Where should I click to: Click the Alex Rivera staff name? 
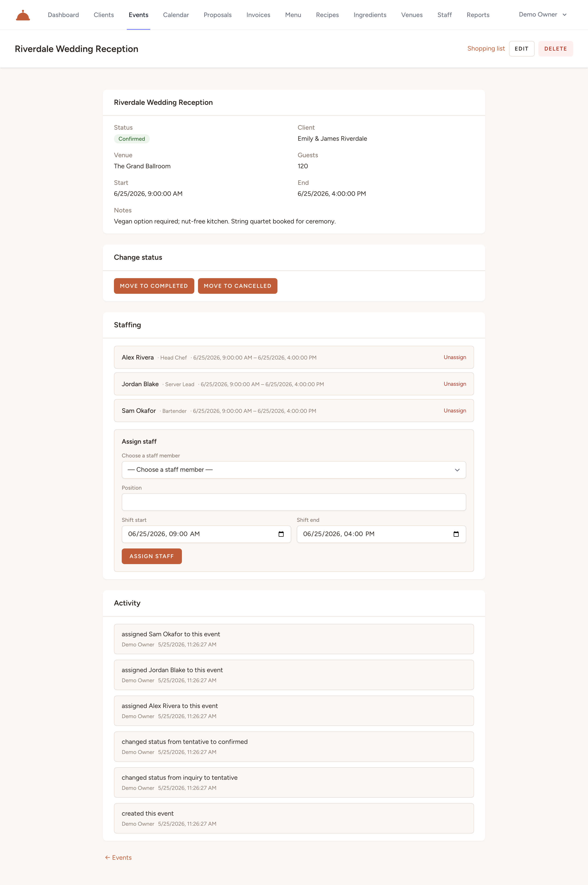coord(138,357)
